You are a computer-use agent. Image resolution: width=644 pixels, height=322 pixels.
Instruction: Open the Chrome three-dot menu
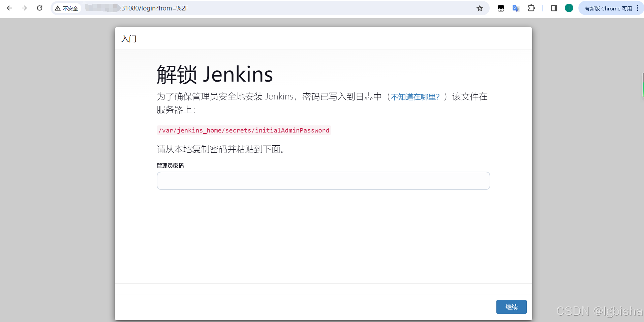[x=637, y=8]
